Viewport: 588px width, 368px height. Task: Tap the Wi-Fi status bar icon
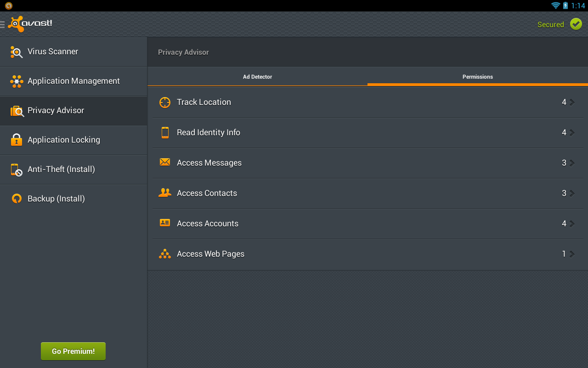pos(555,6)
